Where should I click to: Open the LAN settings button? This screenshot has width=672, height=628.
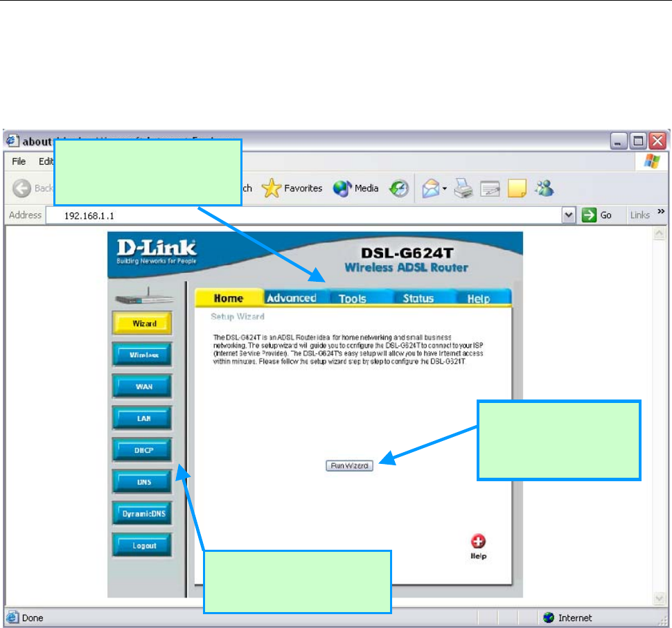142,418
